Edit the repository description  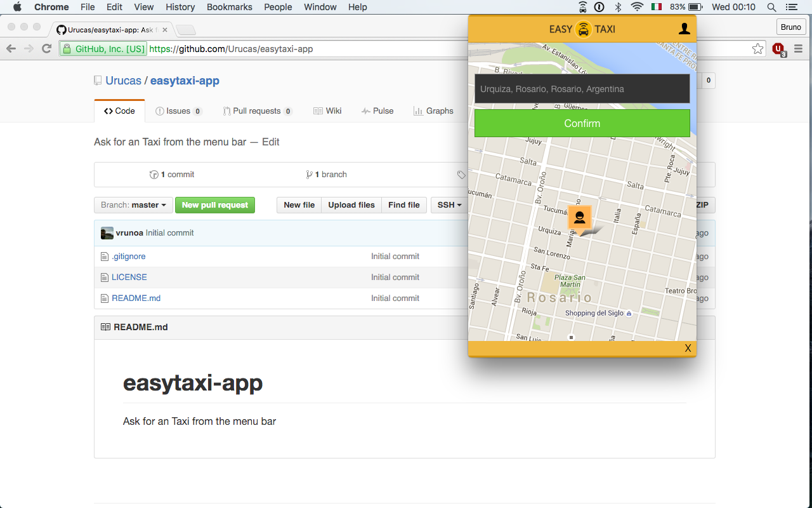271,142
